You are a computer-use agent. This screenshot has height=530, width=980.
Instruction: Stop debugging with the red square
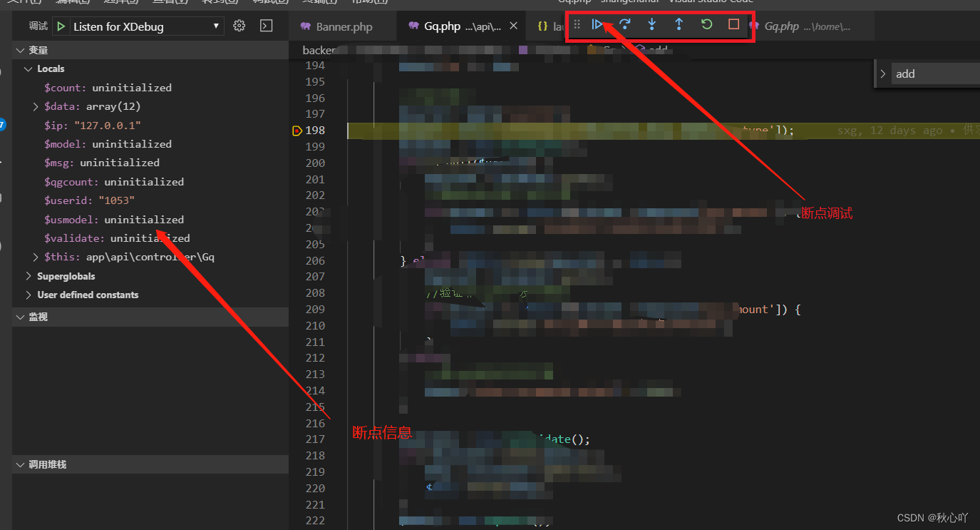coord(733,24)
